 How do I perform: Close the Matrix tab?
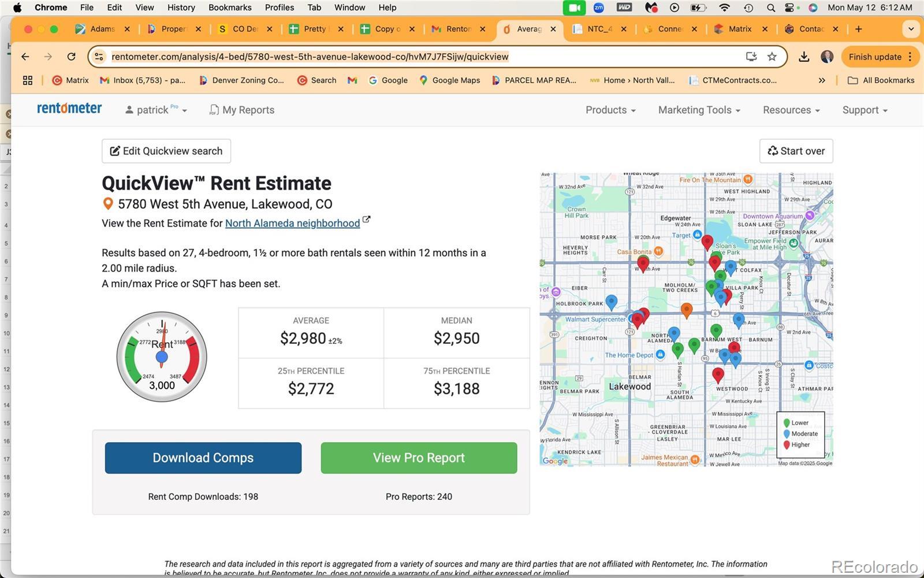click(765, 29)
